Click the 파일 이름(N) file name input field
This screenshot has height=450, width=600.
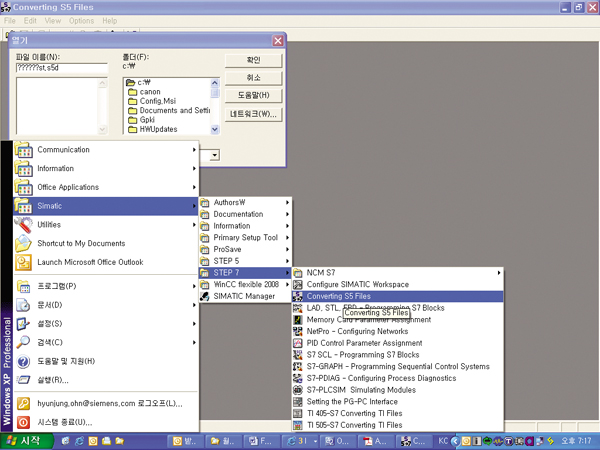click(62, 68)
